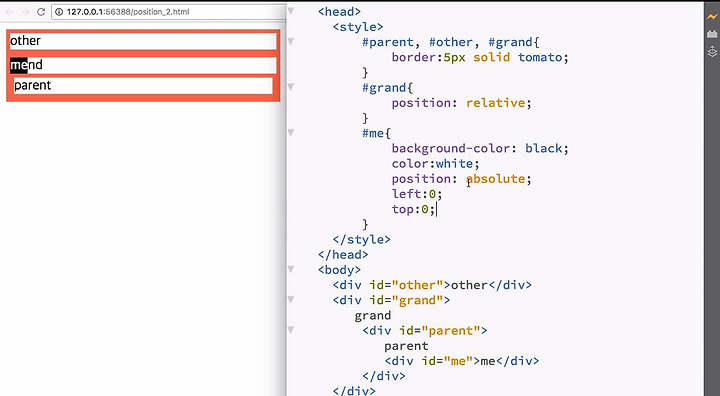Click the '#me{' selector in code
The height and width of the screenshot is (396, 720).
pos(376,133)
